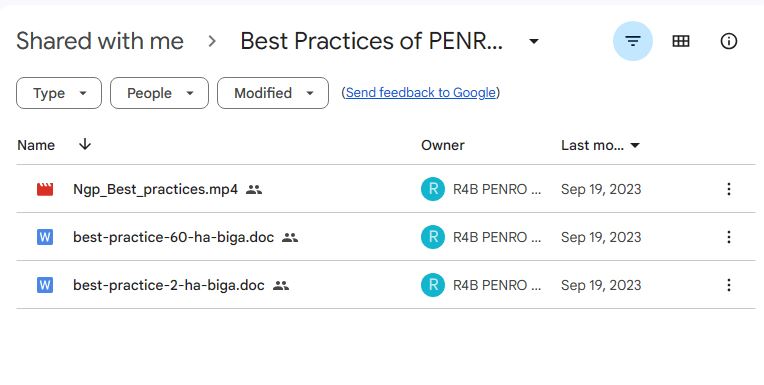Open more actions for best-practice-60-ha-biga.doc
The height and width of the screenshot is (385, 764).
[x=728, y=237]
